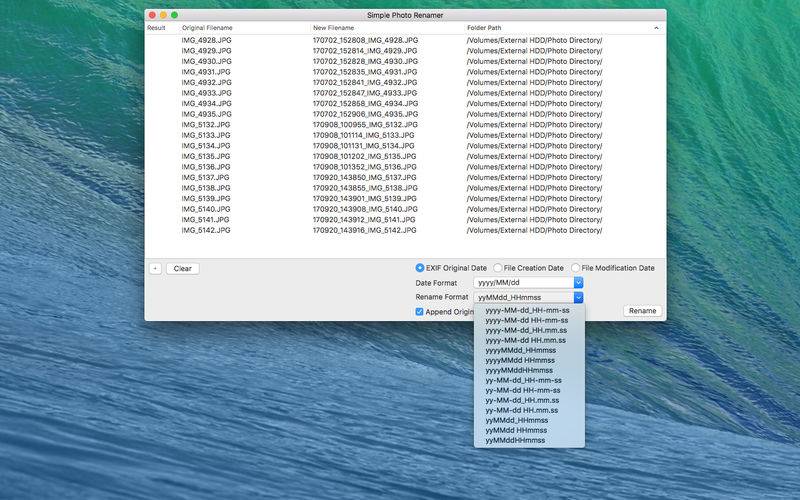Click the Rename Format dropdown arrow

(578, 297)
